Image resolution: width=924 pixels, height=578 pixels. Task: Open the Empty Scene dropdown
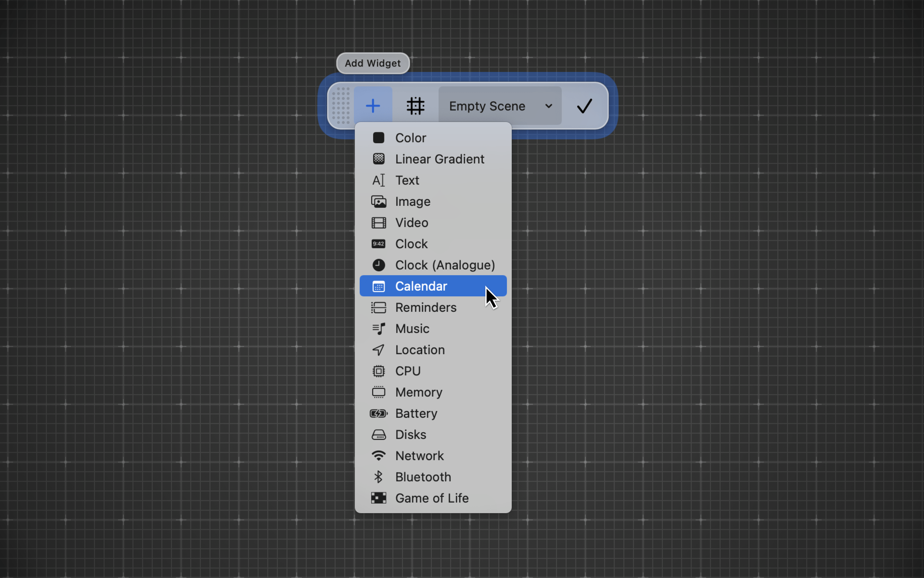coord(500,106)
